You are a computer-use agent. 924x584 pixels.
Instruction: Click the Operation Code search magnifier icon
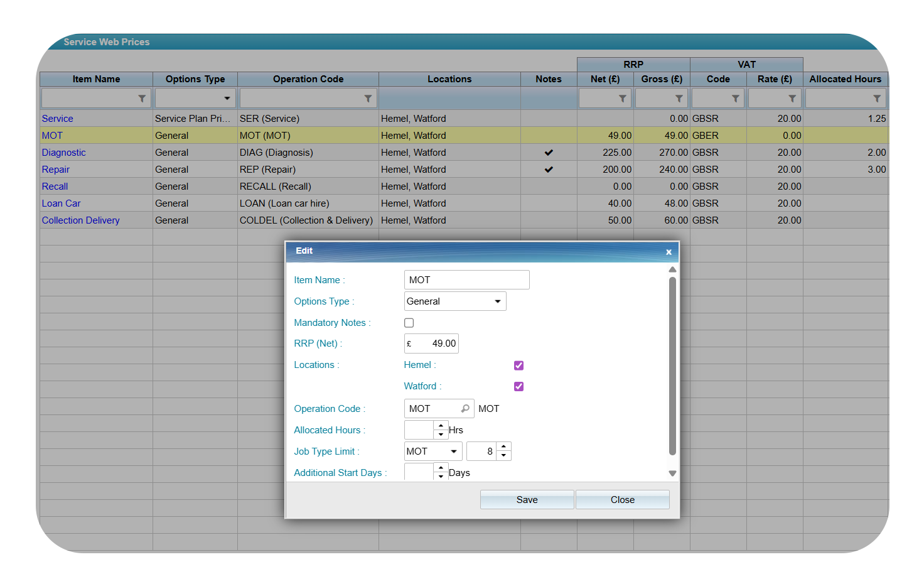(465, 409)
